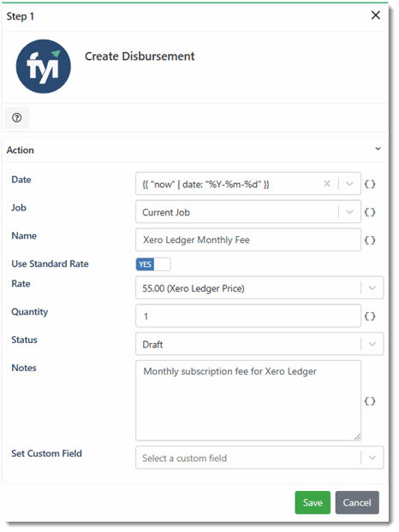Save the disbursement step
399x532 pixels.
(313, 503)
